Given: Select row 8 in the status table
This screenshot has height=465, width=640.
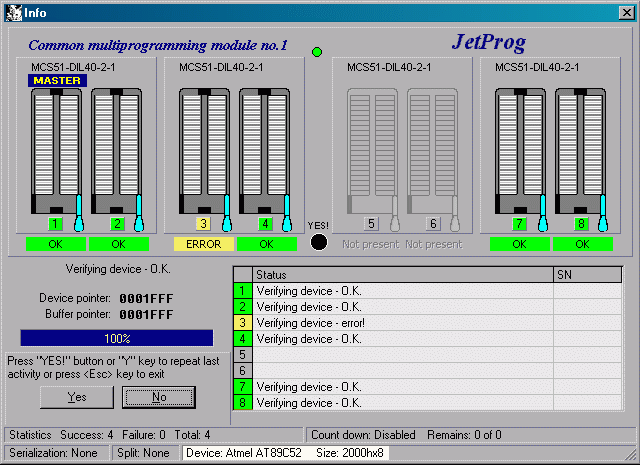Looking at the screenshot, I should [x=400, y=403].
